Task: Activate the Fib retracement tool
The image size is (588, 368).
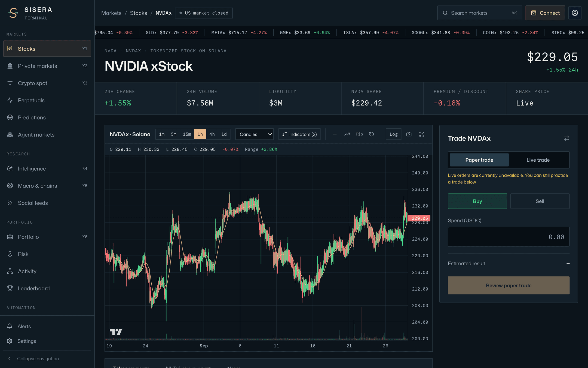Action: pyautogui.click(x=359, y=134)
